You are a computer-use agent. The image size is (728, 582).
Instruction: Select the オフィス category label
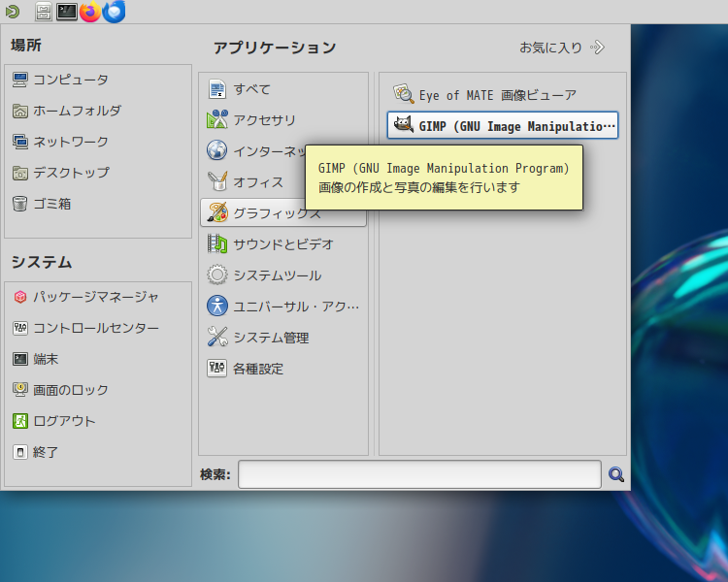(x=258, y=182)
